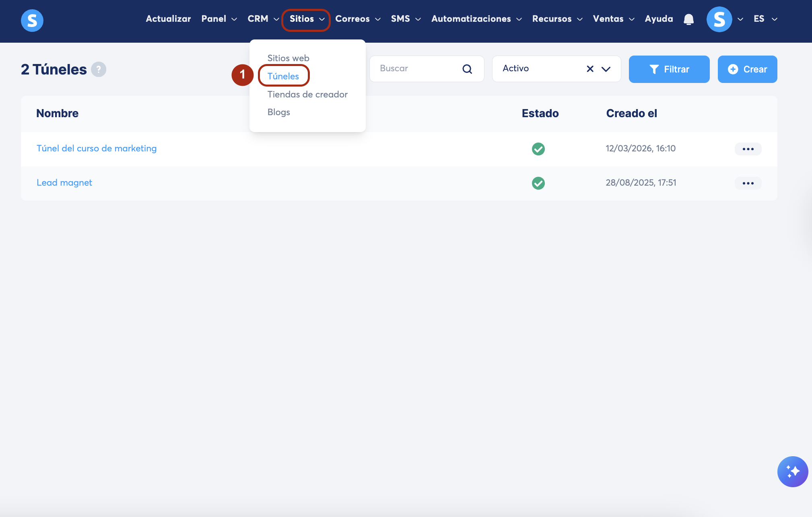Expand the Activo status dropdown
The image size is (812, 517).
[606, 69]
